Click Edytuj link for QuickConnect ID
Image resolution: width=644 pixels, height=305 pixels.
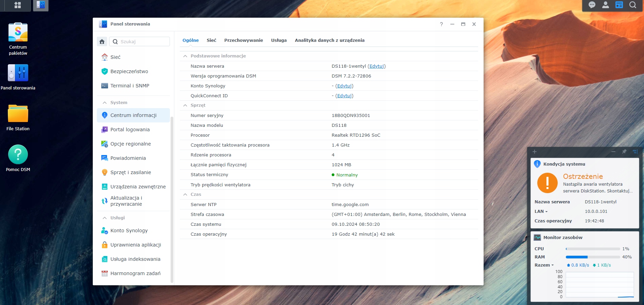[345, 96]
